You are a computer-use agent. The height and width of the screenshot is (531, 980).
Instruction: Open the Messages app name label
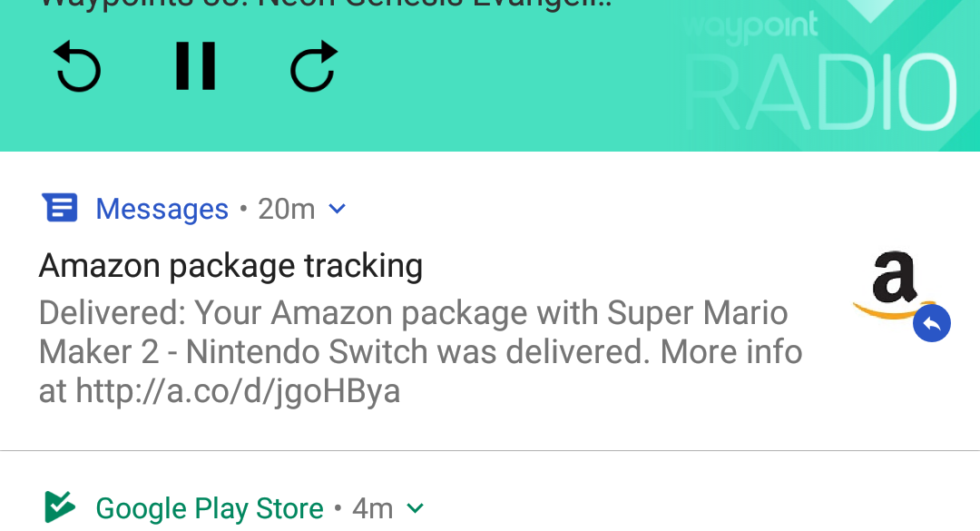click(162, 210)
